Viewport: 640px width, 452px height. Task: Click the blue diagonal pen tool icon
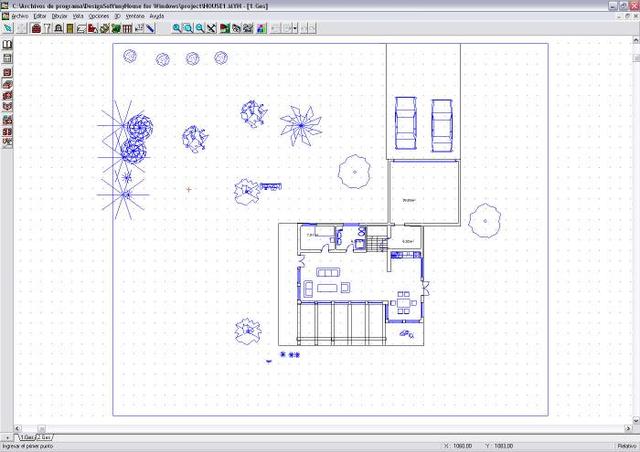click(x=150, y=29)
